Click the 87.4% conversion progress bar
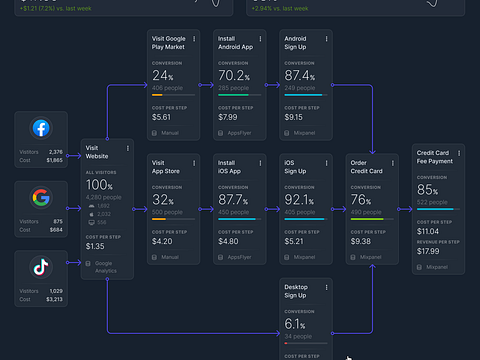The height and width of the screenshot is (360, 480). pos(306,95)
